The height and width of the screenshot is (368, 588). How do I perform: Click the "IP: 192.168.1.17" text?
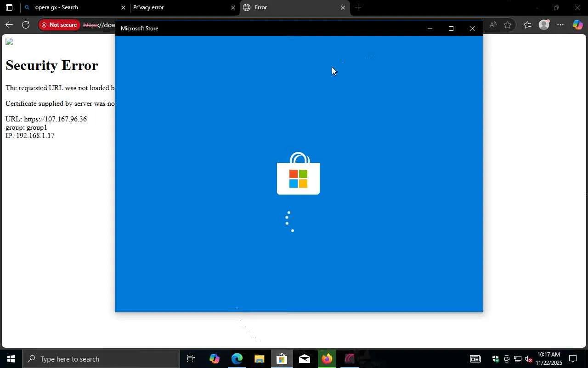click(30, 136)
